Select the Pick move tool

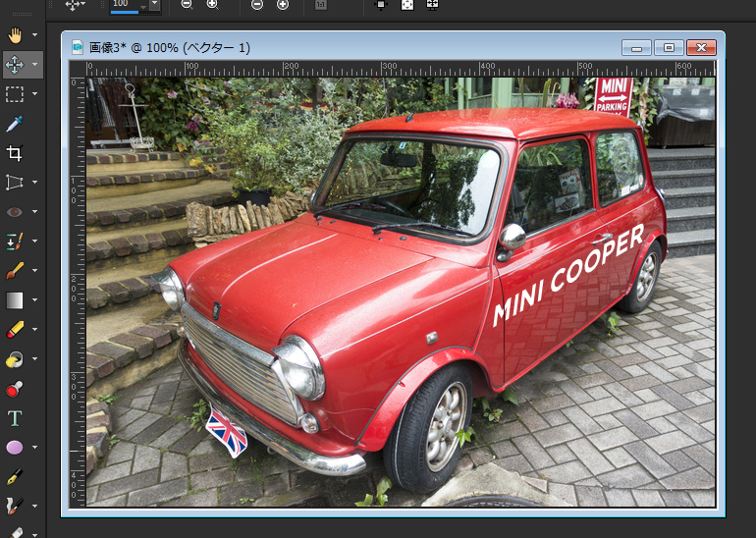[15, 65]
